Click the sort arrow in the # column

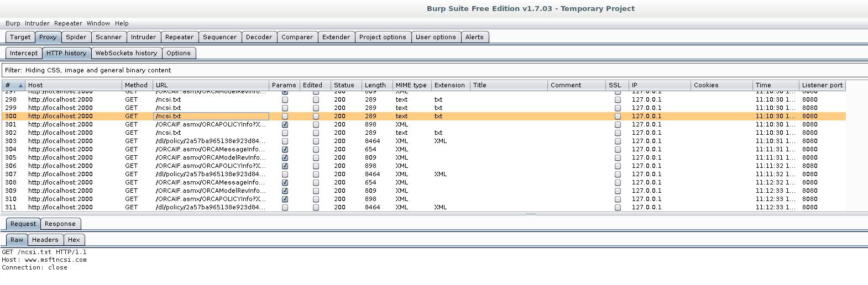20,86
